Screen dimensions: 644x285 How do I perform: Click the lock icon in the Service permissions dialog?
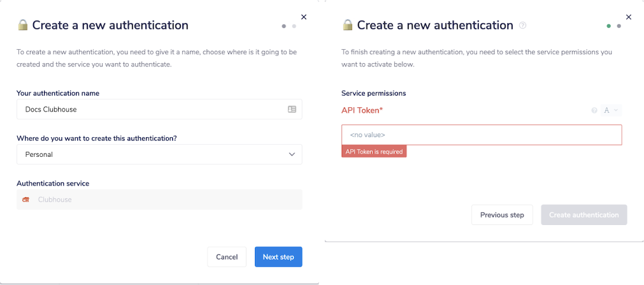click(x=348, y=26)
